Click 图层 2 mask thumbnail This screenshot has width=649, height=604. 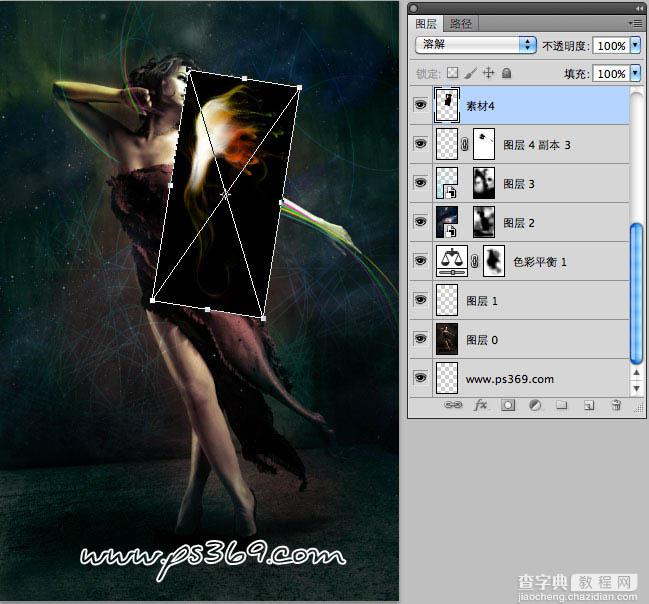484,222
